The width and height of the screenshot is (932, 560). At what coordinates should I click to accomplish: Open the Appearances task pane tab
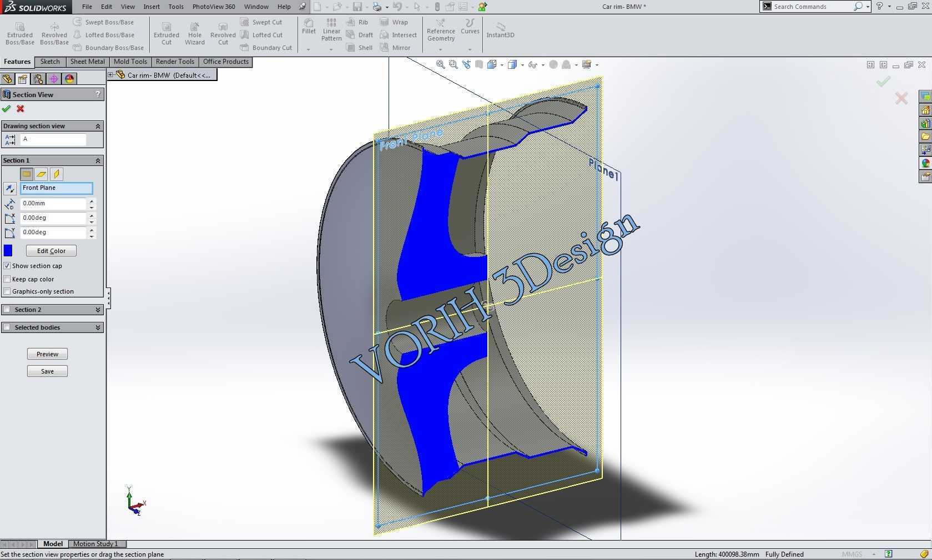pos(925,163)
